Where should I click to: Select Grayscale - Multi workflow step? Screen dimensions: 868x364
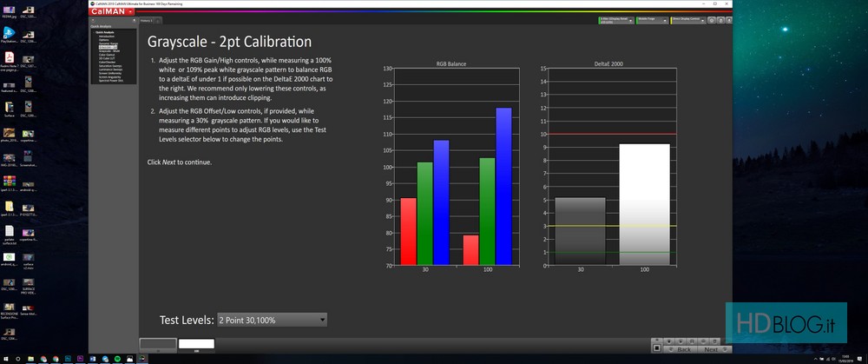tap(109, 51)
